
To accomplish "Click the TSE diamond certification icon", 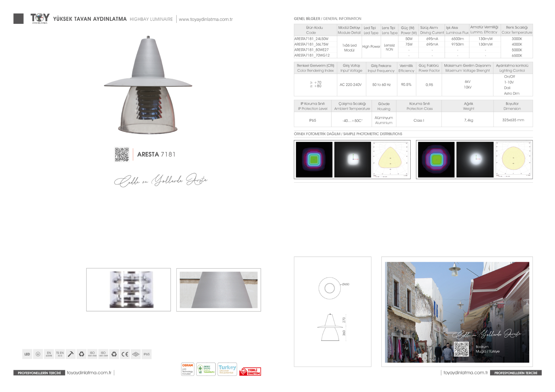I will coord(136,354).
